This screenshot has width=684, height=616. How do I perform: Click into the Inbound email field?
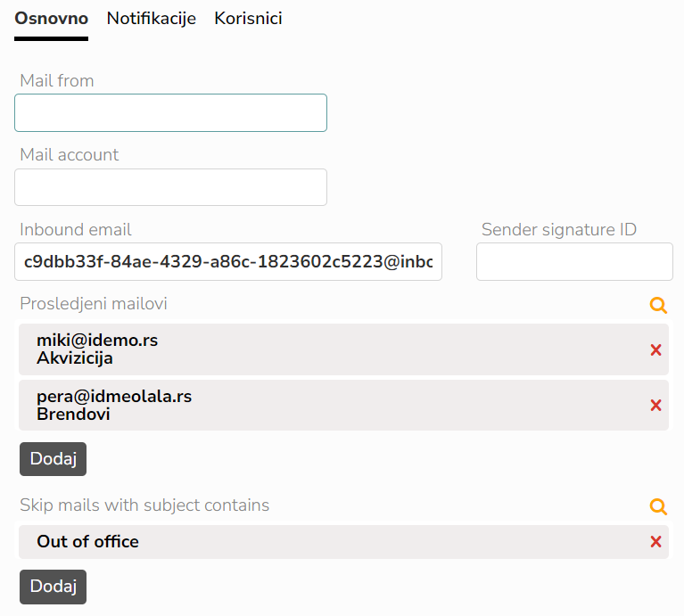pyautogui.click(x=228, y=261)
